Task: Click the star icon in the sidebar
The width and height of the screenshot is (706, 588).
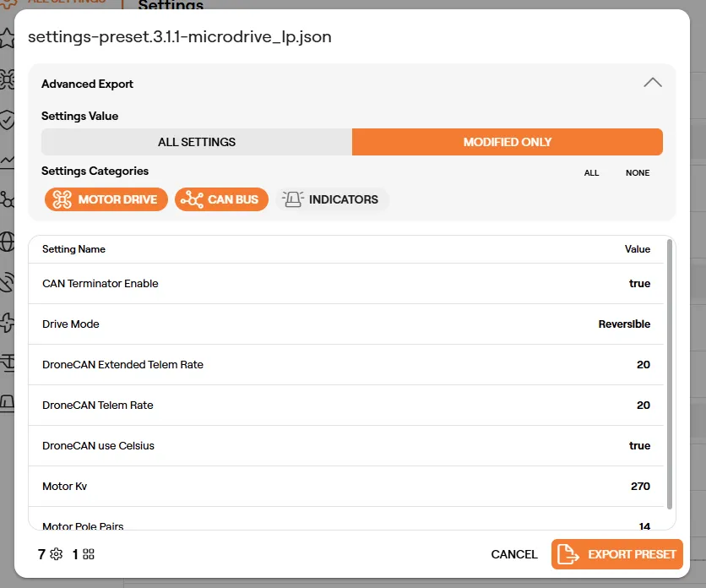Action: [8, 38]
